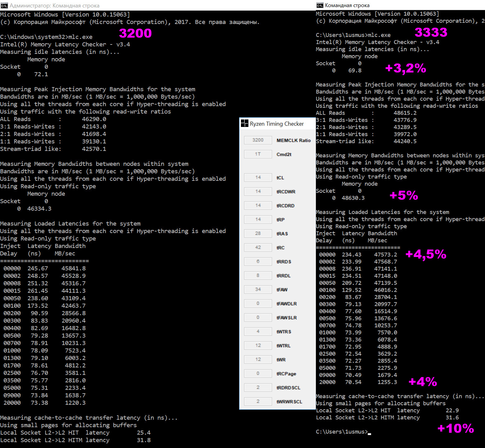The width and height of the screenshot is (485, 448).
Task: Click the tRCDWR value field
Action: tap(258, 191)
